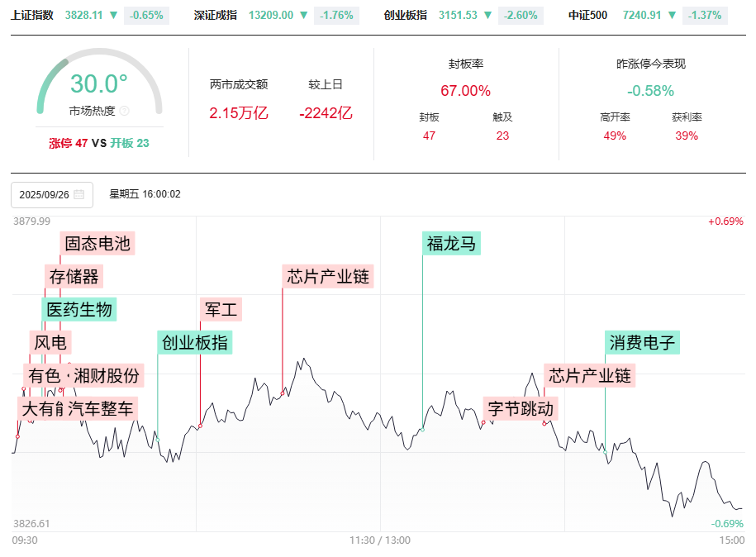Click the 固态电池 chart tag
The width and height of the screenshot is (756, 557).
pos(97,244)
